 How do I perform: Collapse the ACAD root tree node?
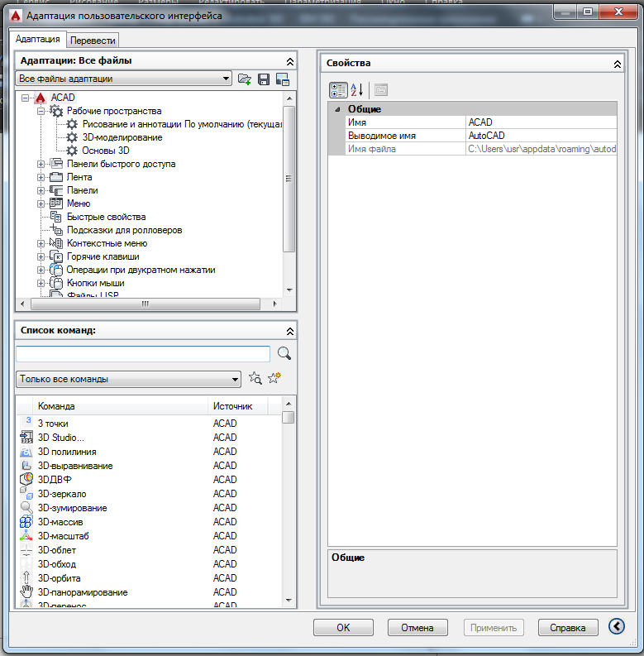point(25,98)
